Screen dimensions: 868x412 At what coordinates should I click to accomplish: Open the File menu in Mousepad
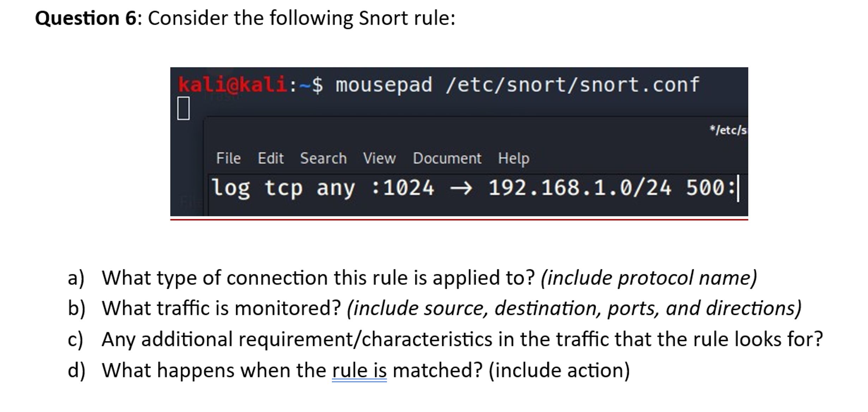tap(229, 159)
